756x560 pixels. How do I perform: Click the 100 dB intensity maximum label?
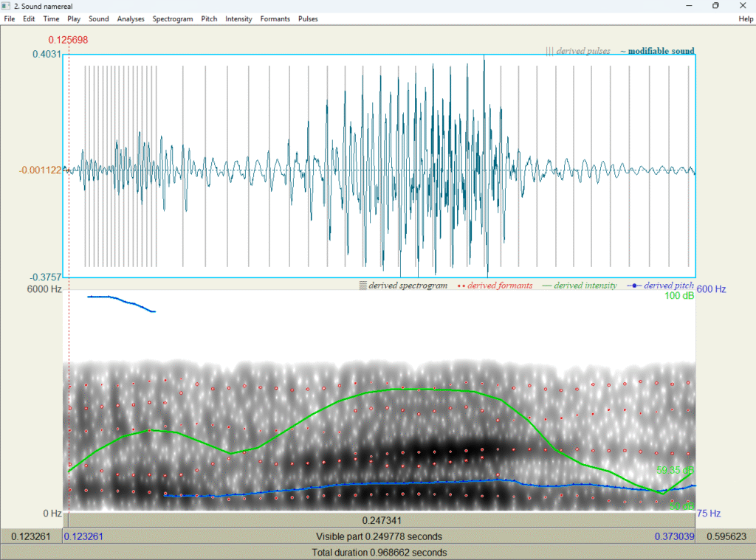pos(679,295)
